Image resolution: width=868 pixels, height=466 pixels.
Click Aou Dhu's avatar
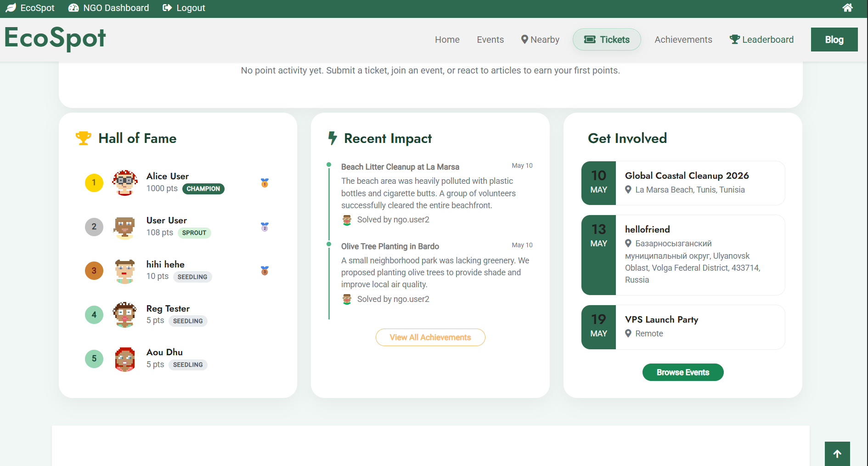pos(125,359)
